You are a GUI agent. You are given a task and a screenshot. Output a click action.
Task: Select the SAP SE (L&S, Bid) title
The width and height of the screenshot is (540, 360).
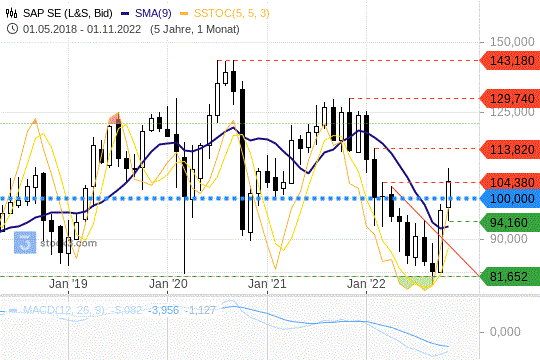[68, 13]
